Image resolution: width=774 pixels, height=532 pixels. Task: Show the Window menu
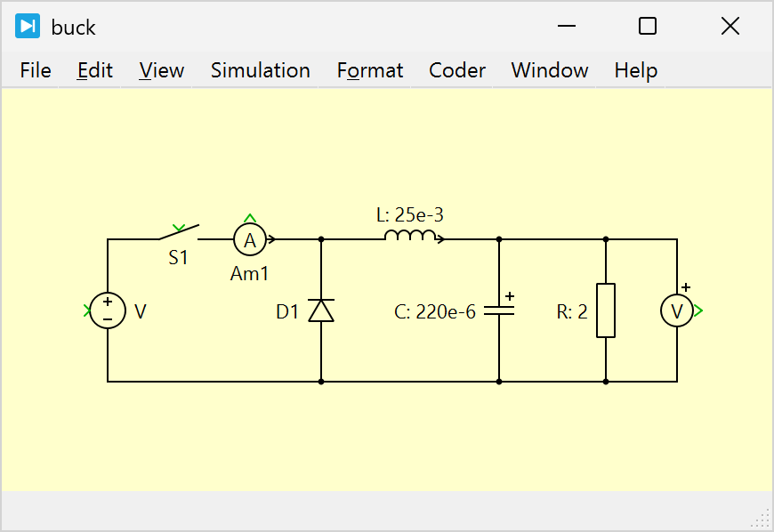pos(550,70)
